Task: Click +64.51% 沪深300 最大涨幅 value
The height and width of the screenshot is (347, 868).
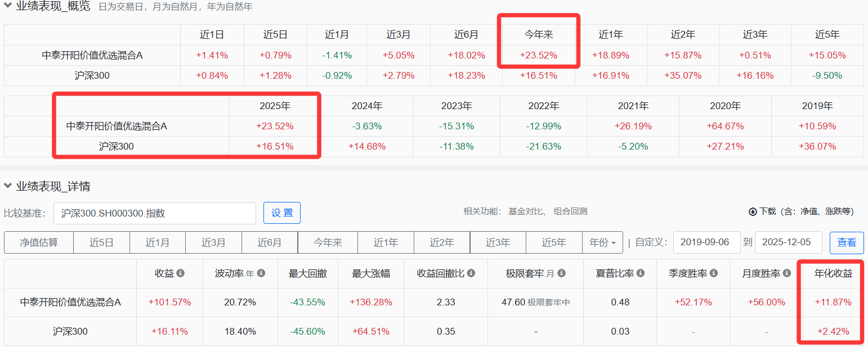Action: tap(371, 331)
